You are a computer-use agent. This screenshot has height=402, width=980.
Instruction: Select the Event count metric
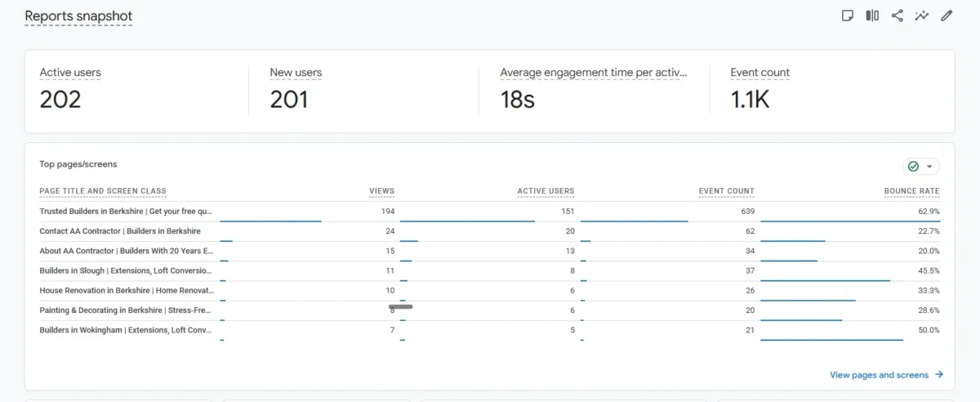tap(759, 73)
